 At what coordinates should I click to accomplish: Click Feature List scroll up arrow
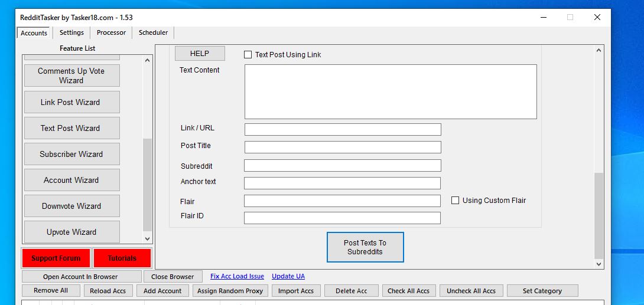pos(148,60)
